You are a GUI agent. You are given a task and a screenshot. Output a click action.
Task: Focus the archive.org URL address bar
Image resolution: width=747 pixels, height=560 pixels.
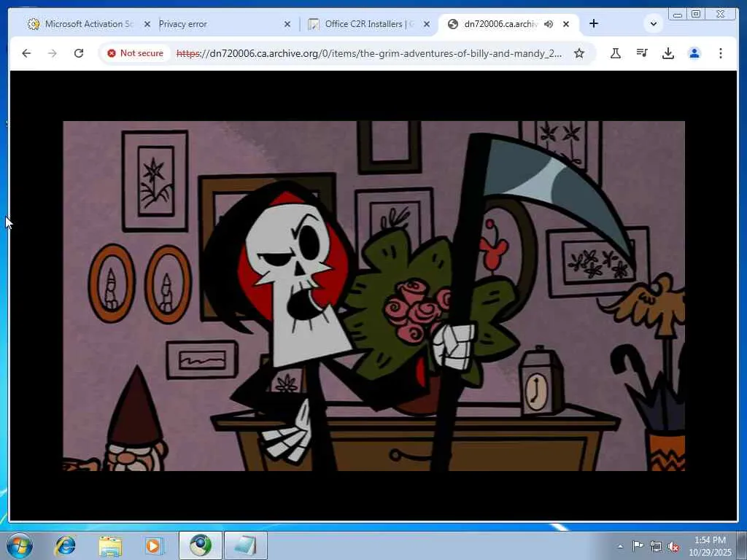(x=368, y=53)
